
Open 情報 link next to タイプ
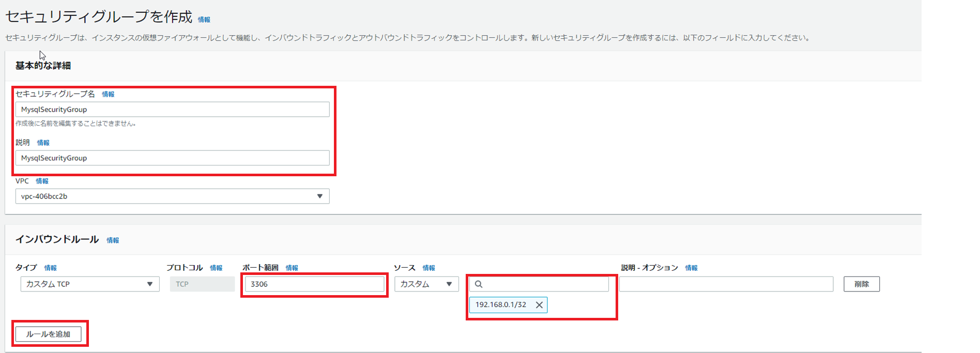coord(50,268)
